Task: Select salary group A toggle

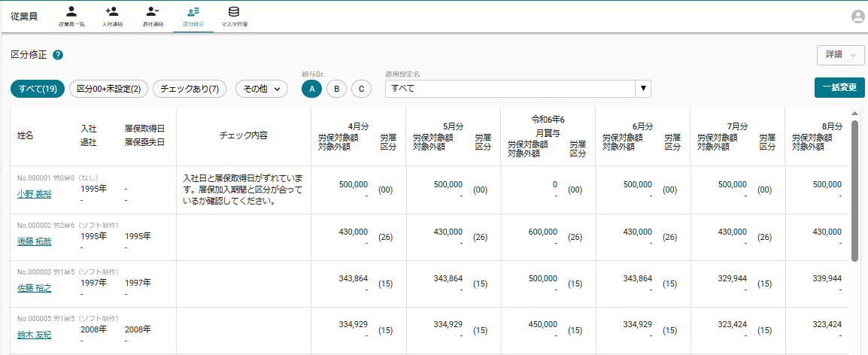Action: coord(312,89)
